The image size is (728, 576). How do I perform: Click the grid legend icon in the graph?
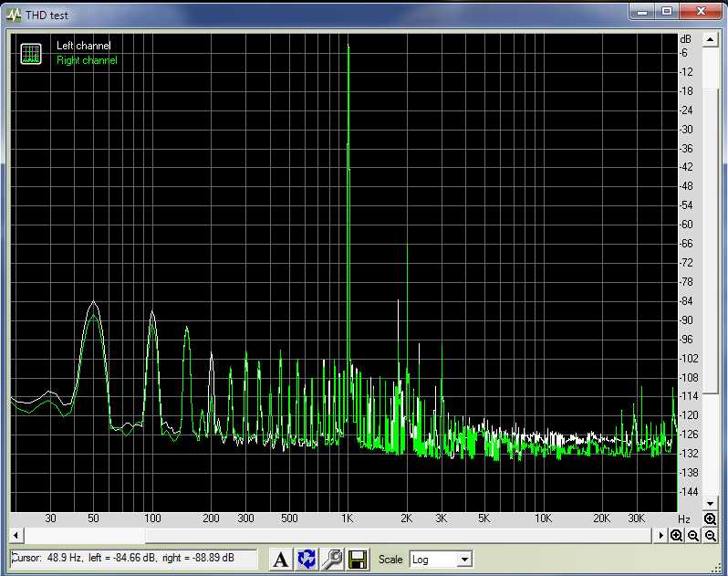[31, 54]
